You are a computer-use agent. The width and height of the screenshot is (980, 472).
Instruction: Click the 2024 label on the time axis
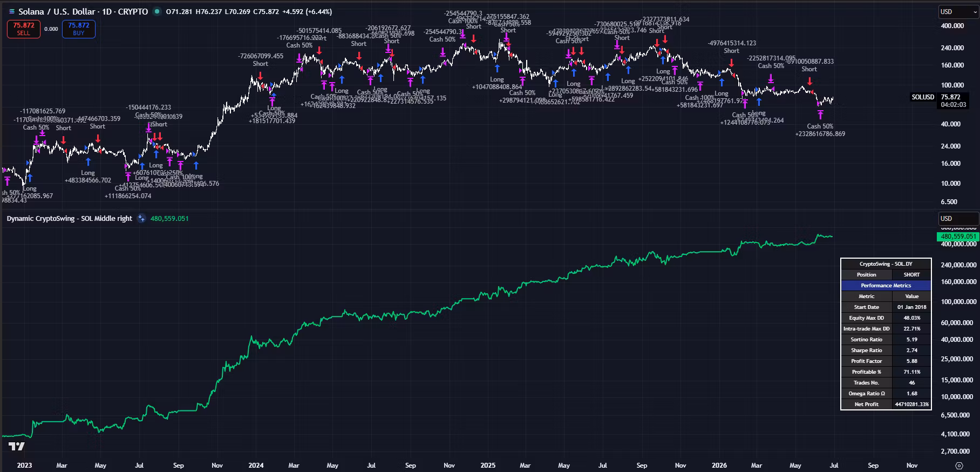pos(256,465)
